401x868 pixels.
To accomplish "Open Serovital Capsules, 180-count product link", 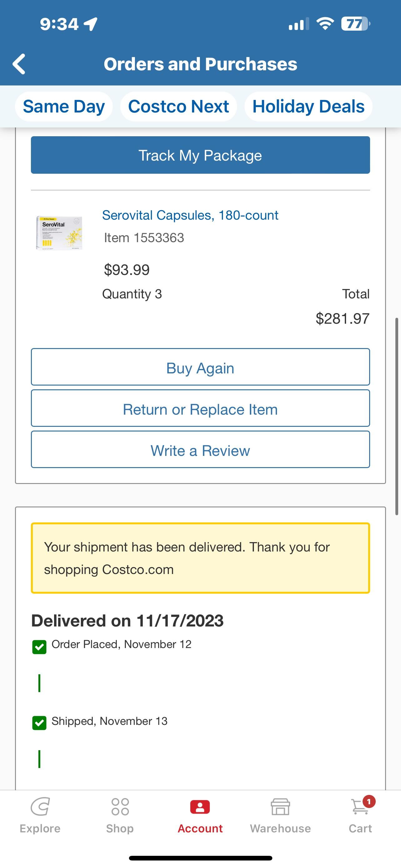I will pyautogui.click(x=190, y=215).
